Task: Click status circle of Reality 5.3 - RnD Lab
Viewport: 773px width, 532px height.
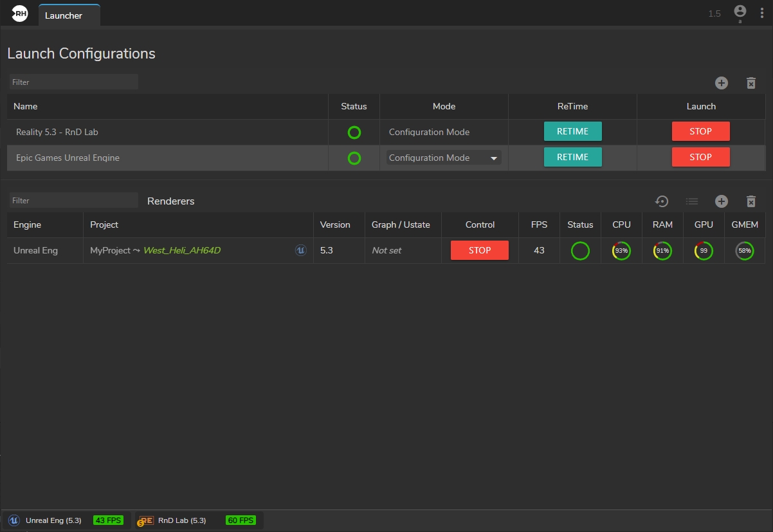Action: 354,133
